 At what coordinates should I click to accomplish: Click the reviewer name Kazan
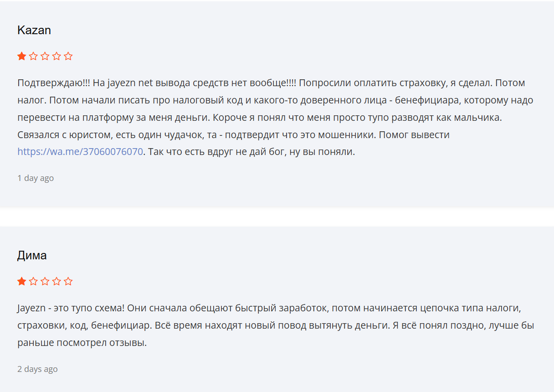(34, 31)
